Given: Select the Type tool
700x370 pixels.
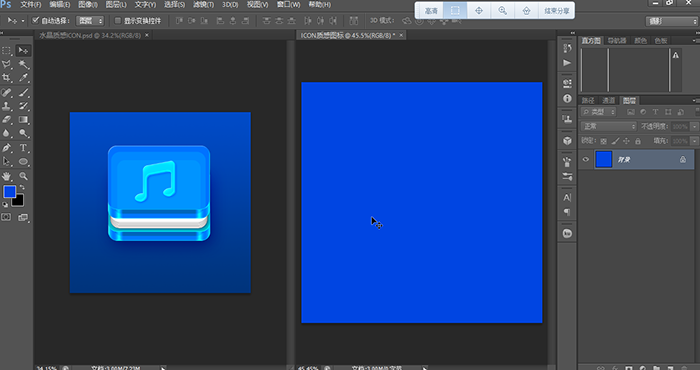Looking at the screenshot, I should click(23, 148).
